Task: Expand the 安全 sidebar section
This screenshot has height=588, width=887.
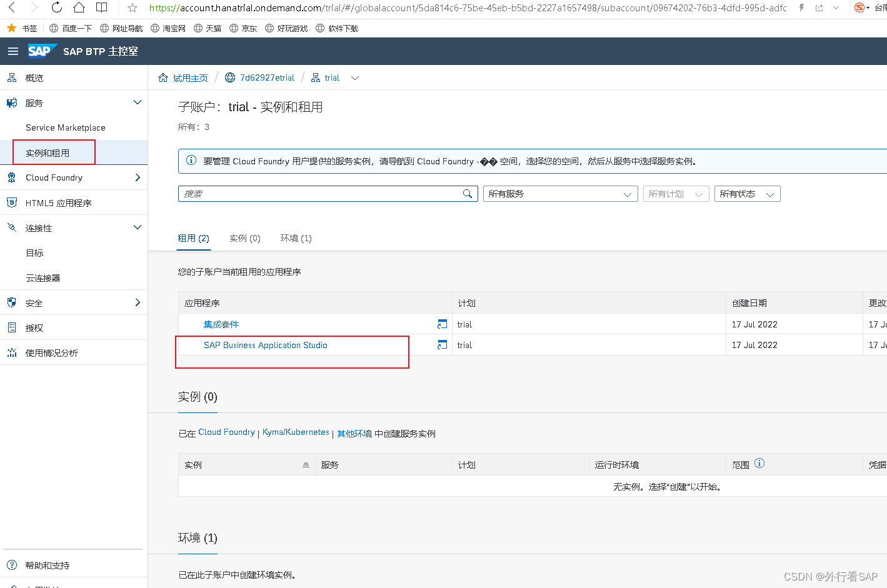Action: (138, 302)
